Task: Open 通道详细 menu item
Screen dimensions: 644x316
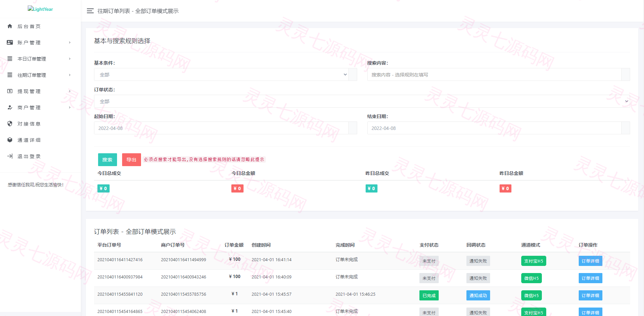Action: (x=40, y=140)
